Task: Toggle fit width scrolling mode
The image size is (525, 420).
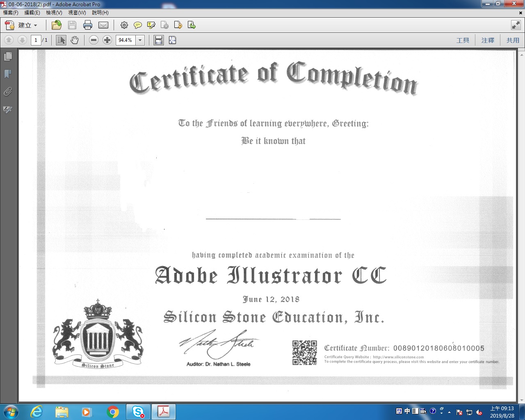Action: pyautogui.click(x=159, y=40)
